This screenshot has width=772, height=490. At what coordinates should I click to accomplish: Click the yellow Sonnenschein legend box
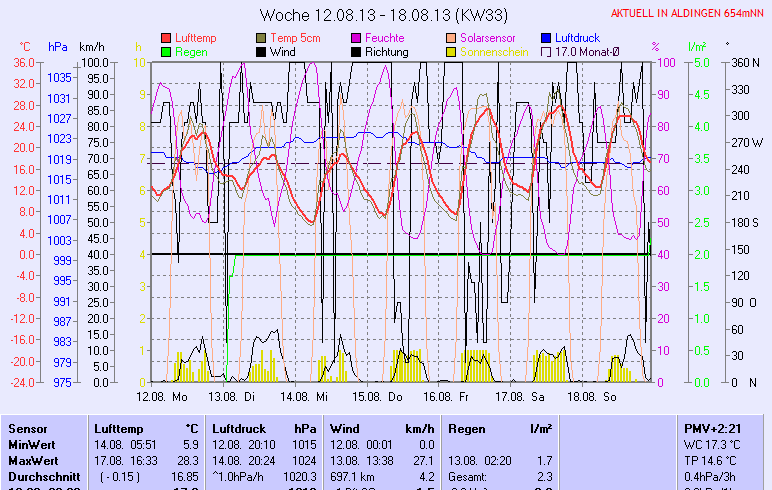pyautogui.click(x=452, y=52)
